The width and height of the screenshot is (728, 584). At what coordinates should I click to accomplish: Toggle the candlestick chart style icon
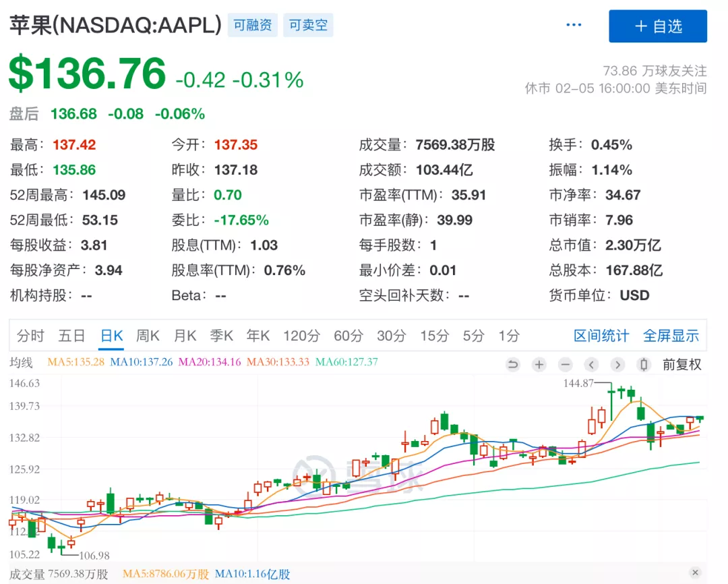click(644, 365)
